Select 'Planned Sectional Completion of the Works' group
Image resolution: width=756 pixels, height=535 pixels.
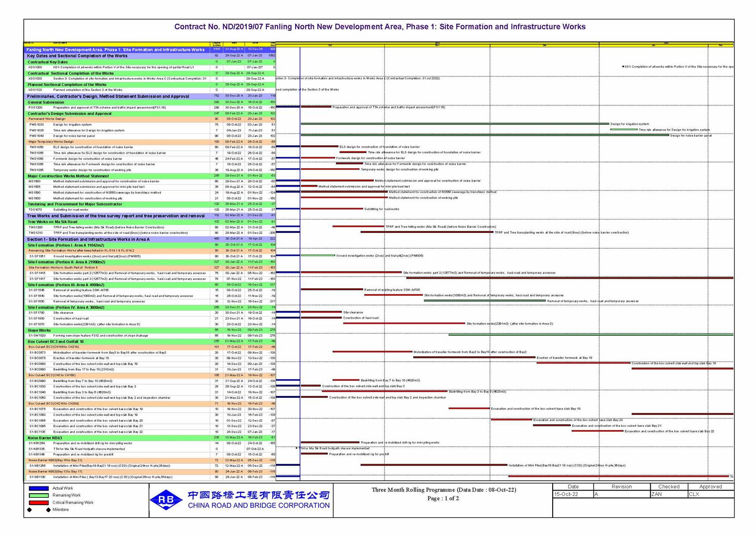pos(150,84)
